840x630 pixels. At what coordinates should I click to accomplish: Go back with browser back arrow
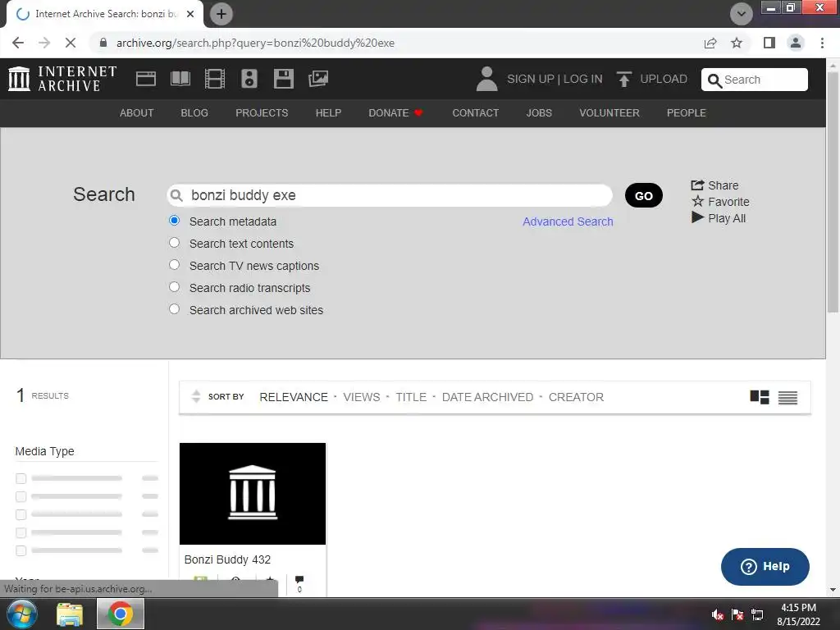18,43
